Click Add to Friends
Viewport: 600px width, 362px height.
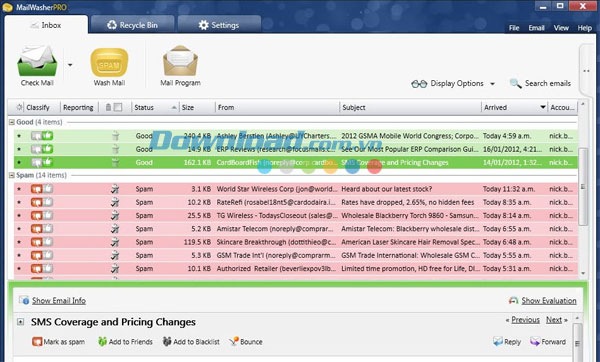[x=125, y=342]
